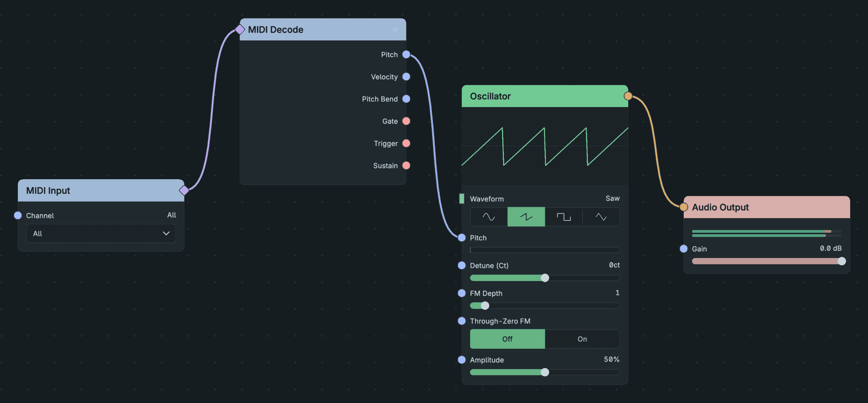Click the Oscillator Pitch slider track

(545, 250)
